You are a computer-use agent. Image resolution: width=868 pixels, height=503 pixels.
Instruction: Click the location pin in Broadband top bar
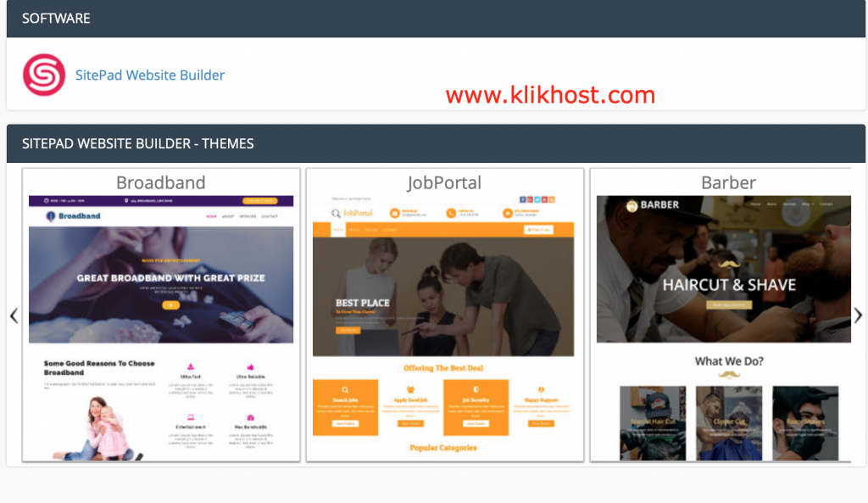[126, 200]
